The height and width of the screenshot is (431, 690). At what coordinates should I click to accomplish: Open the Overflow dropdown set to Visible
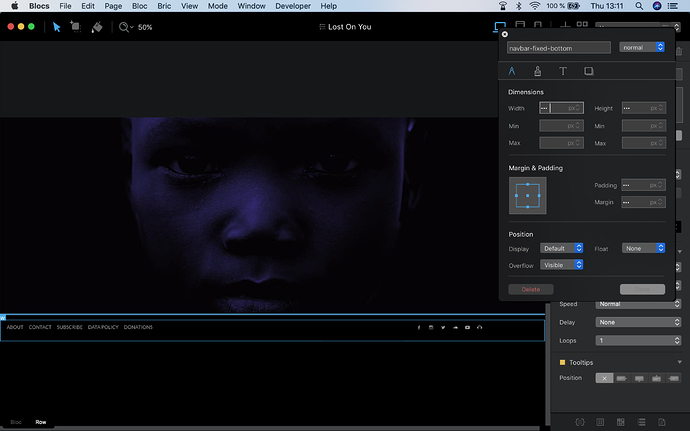561,265
